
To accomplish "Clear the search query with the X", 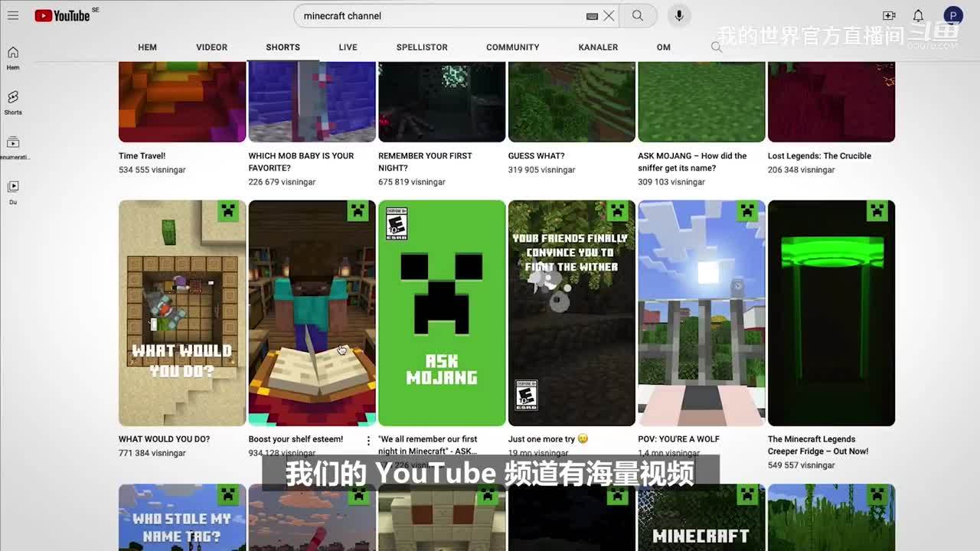I will coord(609,15).
